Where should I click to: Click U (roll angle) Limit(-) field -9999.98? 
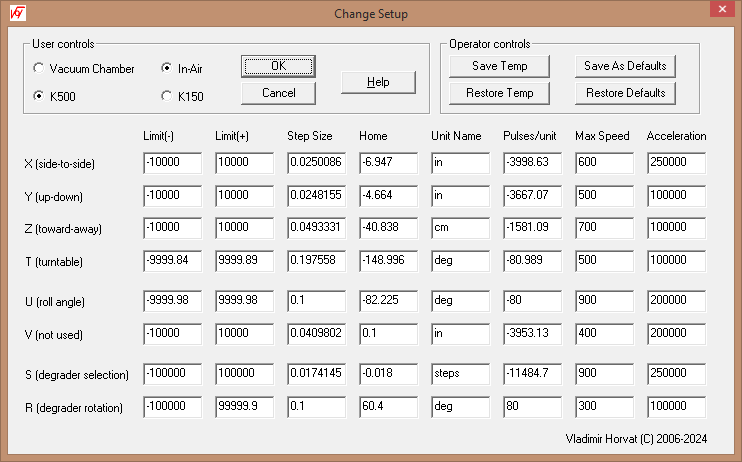tap(173, 301)
